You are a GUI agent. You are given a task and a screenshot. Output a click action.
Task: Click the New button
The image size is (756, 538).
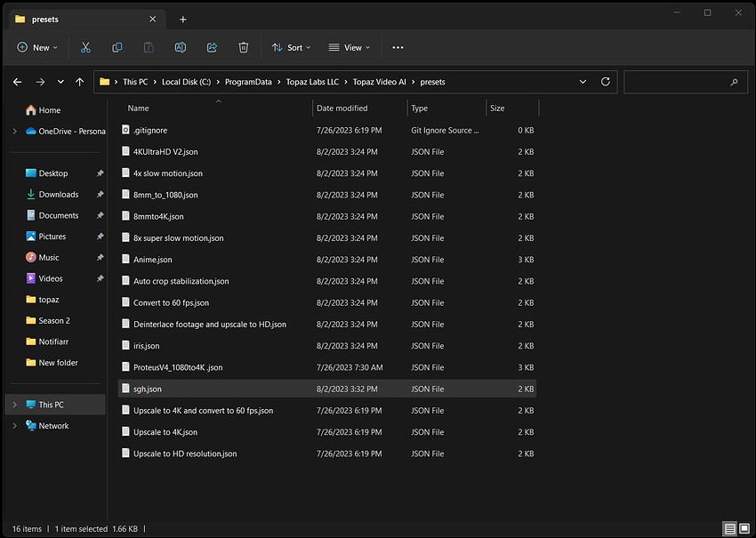[36, 47]
